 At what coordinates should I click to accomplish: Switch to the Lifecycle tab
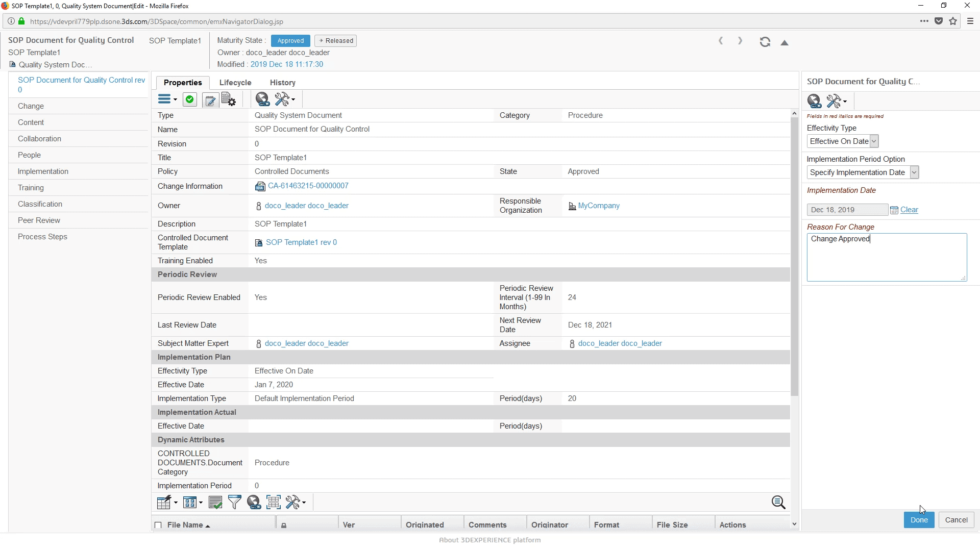coord(235,83)
